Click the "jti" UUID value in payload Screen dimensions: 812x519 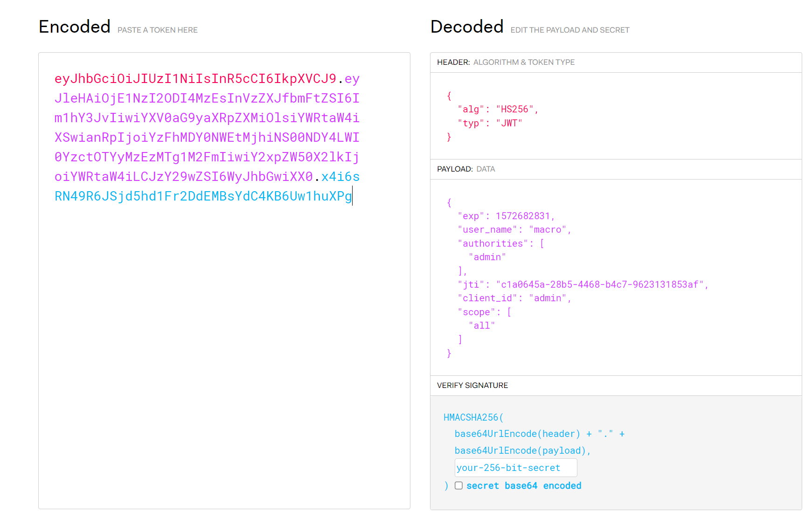coord(599,284)
